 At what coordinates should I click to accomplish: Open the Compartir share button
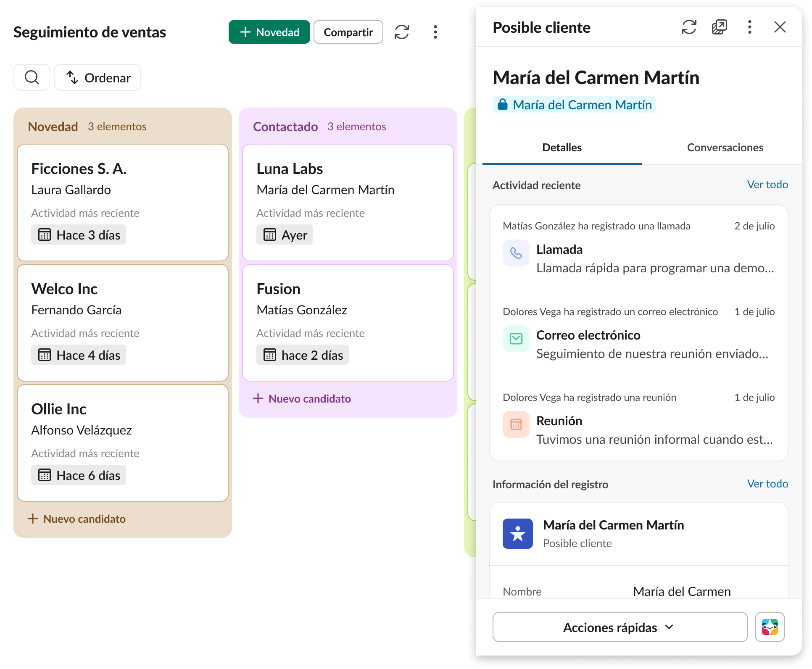(348, 32)
